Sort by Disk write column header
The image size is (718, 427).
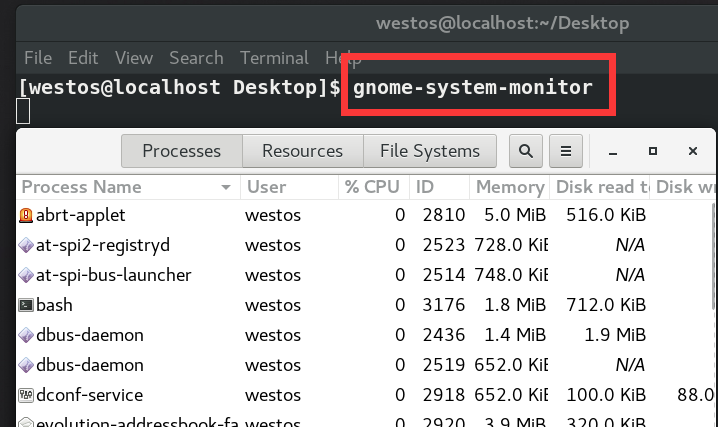(x=683, y=187)
